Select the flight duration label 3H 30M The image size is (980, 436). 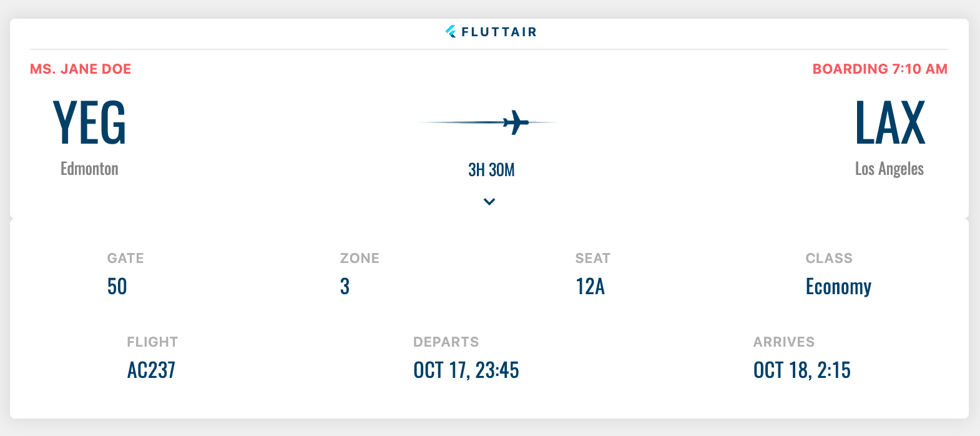pos(491,169)
